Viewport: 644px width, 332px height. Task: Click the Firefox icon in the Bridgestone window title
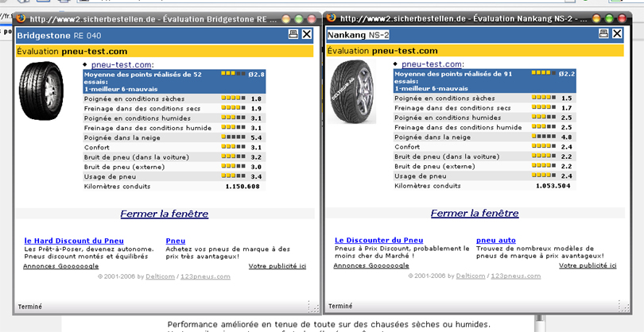coord(21,18)
